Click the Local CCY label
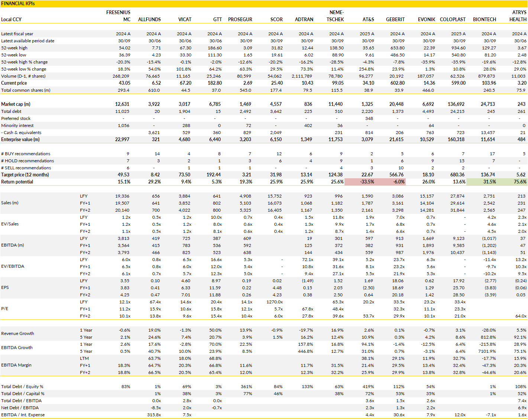Image resolution: width=528 pixels, height=420 pixels. [x=12, y=19]
